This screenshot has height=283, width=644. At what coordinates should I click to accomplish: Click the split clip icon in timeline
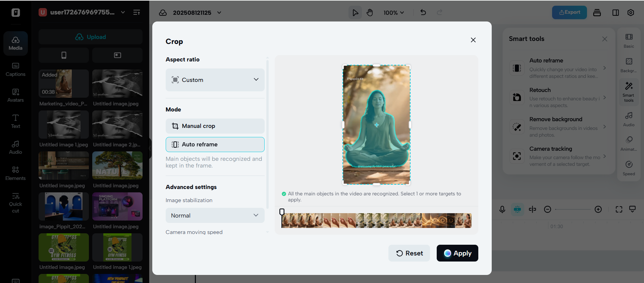click(532, 209)
